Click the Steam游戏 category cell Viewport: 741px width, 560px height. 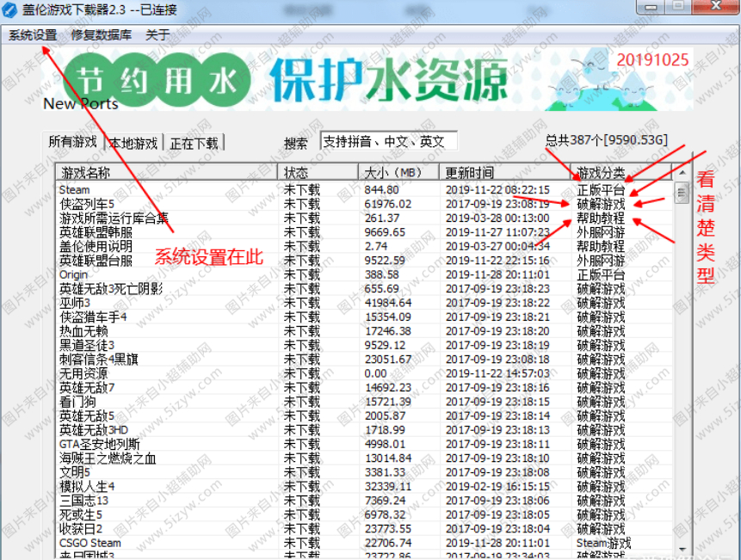603,543
